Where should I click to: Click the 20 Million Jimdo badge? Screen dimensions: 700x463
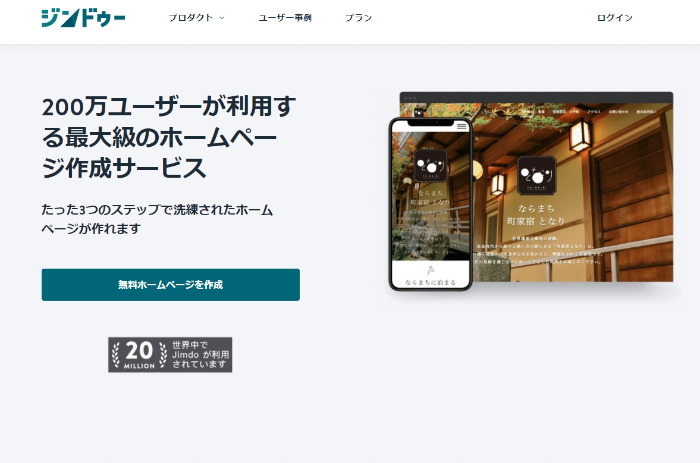(x=170, y=354)
